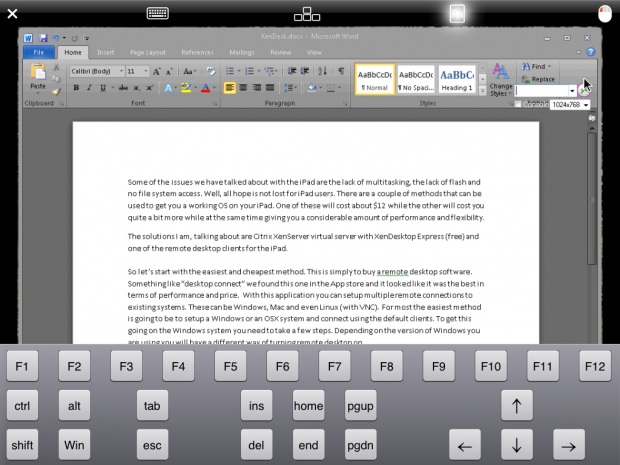Click the Text Effects glowing A icon
620x465 pixels.
(x=168, y=88)
